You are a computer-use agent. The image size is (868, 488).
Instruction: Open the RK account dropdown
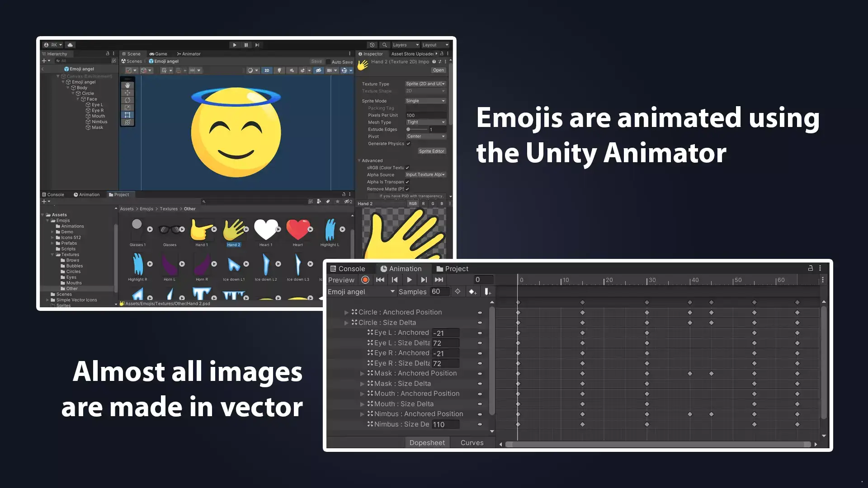tap(53, 45)
